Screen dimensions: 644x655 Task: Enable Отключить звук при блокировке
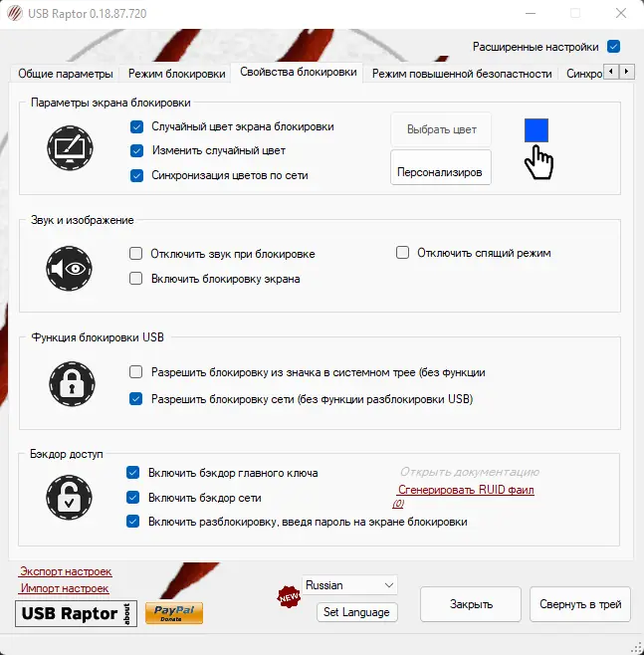tap(135, 254)
